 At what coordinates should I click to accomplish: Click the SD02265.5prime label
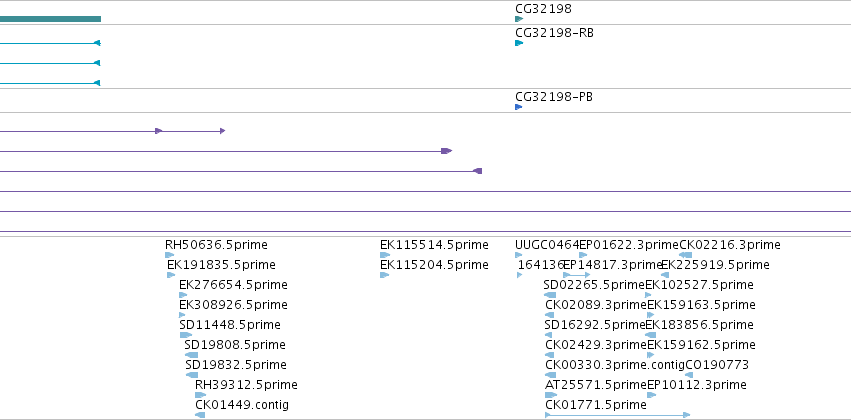point(594,285)
